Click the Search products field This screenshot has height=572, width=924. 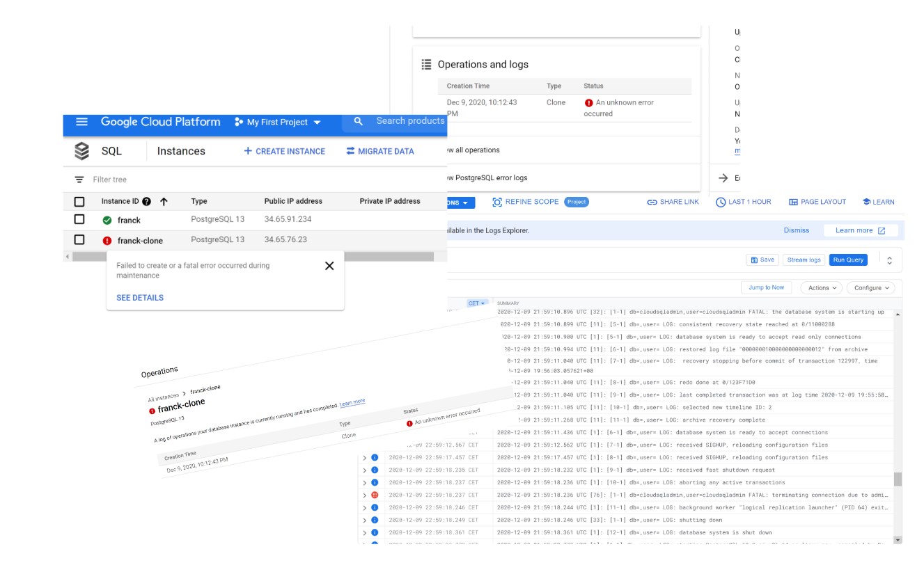[x=409, y=121]
